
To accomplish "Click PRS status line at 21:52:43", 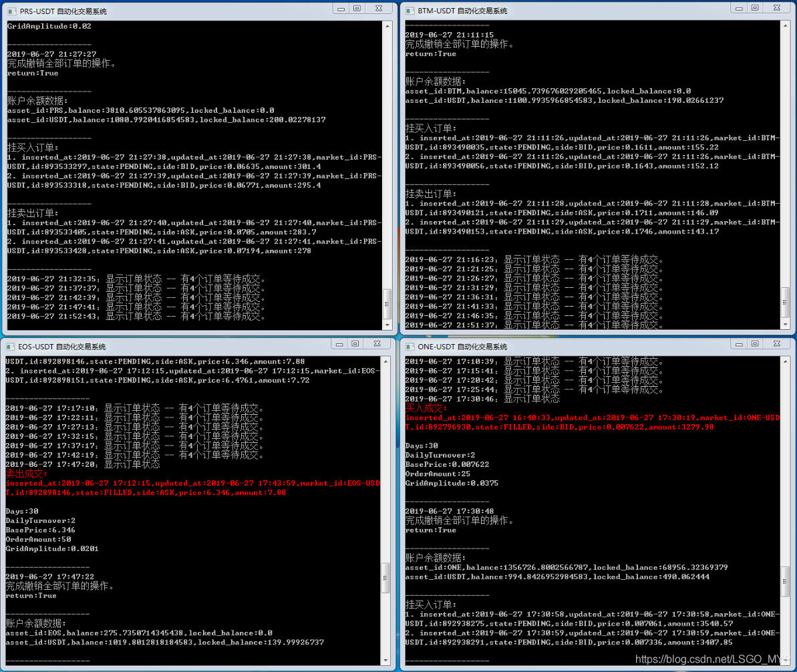I will (136, 316).
